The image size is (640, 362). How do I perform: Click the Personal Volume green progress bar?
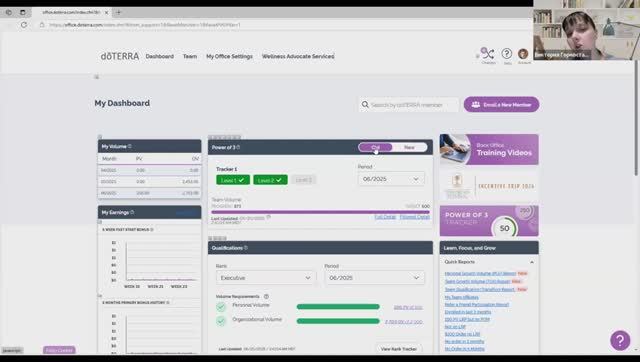point(338,306)
